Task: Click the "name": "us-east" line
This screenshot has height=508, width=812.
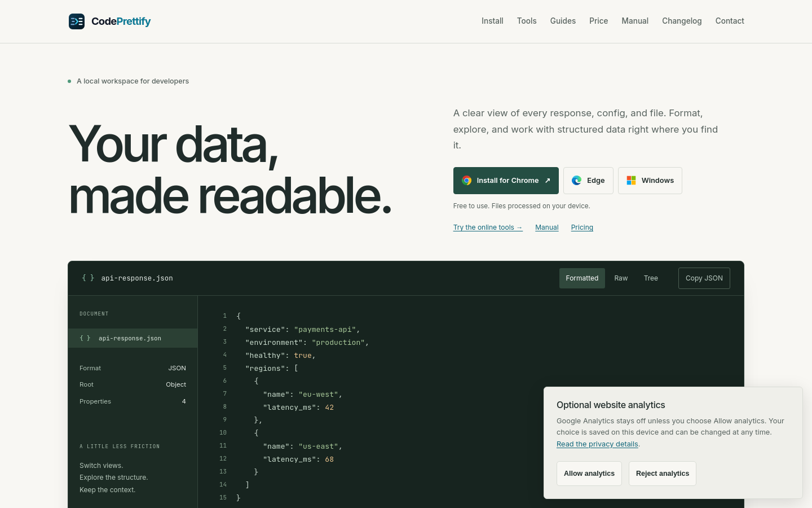Action: coord(303,446)
